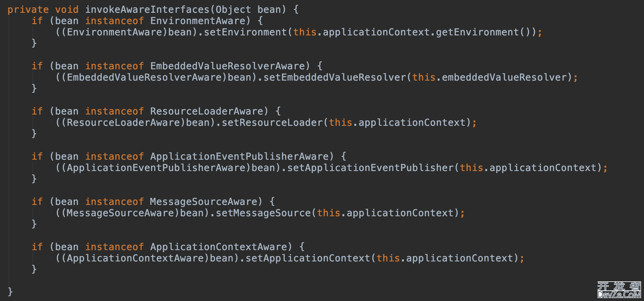
Task: Click the 'private' keyword in the method signature
Action: coord(28,10)
